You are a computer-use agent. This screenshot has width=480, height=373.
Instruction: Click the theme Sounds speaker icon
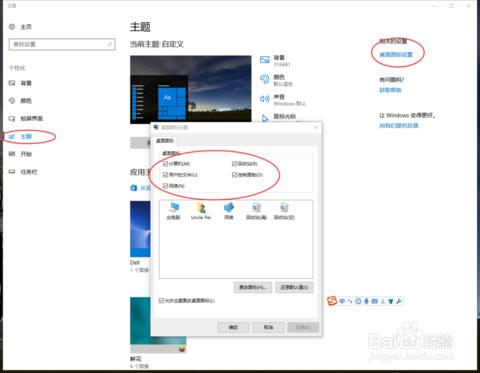(265, 99)
